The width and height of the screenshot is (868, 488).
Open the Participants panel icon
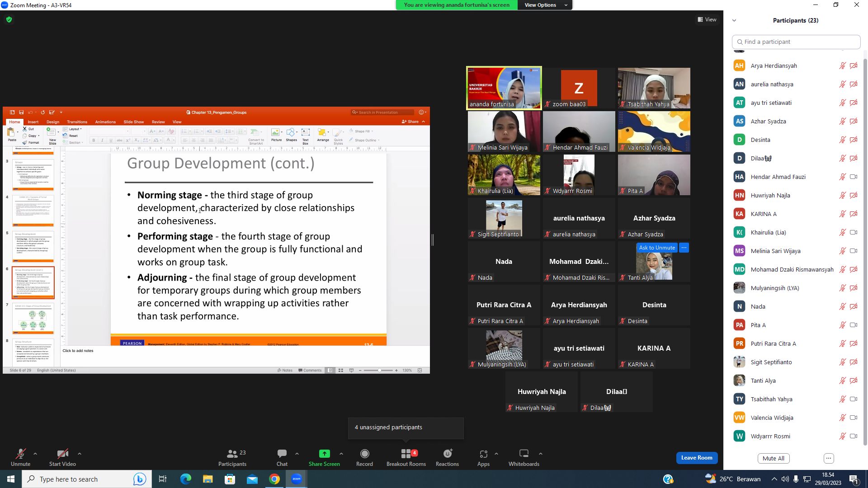click(x=232, y=454)
